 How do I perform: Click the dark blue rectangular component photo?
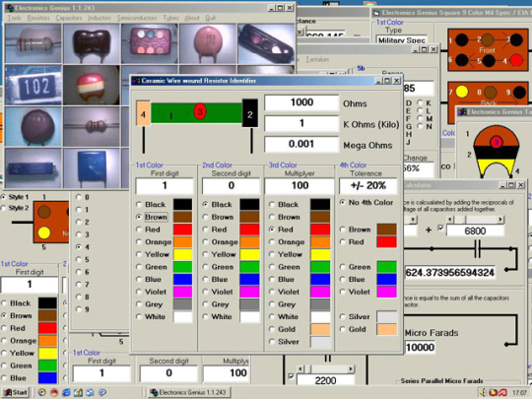click(x=33, y=168)
